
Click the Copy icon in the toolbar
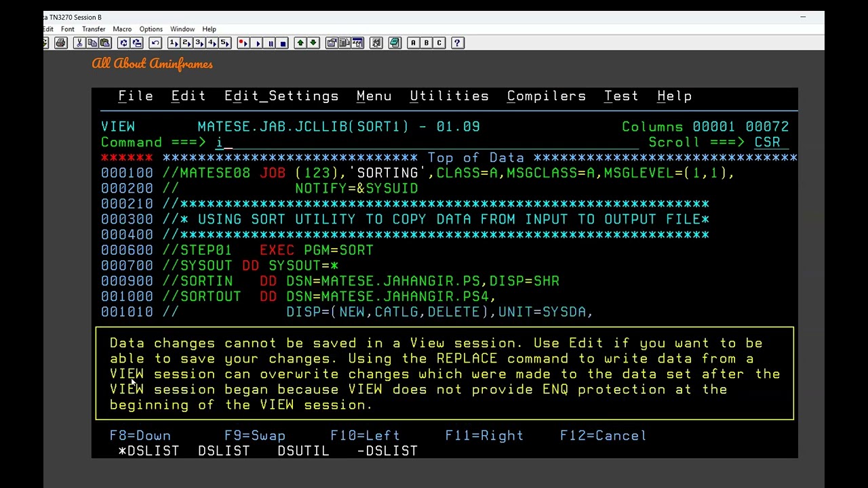92,43
